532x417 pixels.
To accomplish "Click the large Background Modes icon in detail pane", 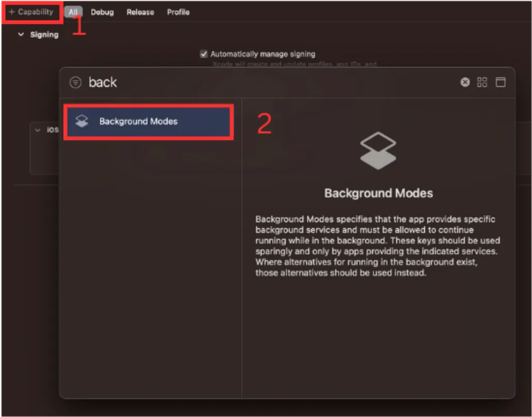I will (378, 151).
